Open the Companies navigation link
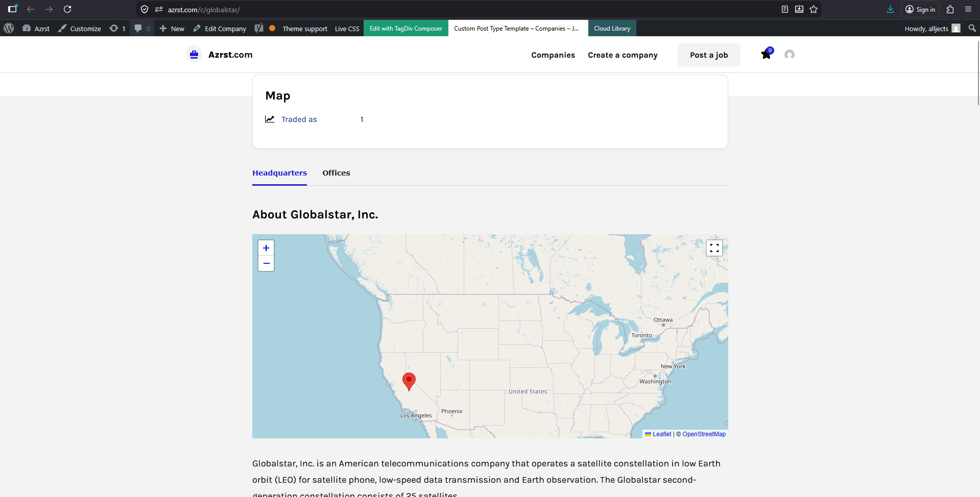Screen dimensions: 980x497 click(553, 55)
